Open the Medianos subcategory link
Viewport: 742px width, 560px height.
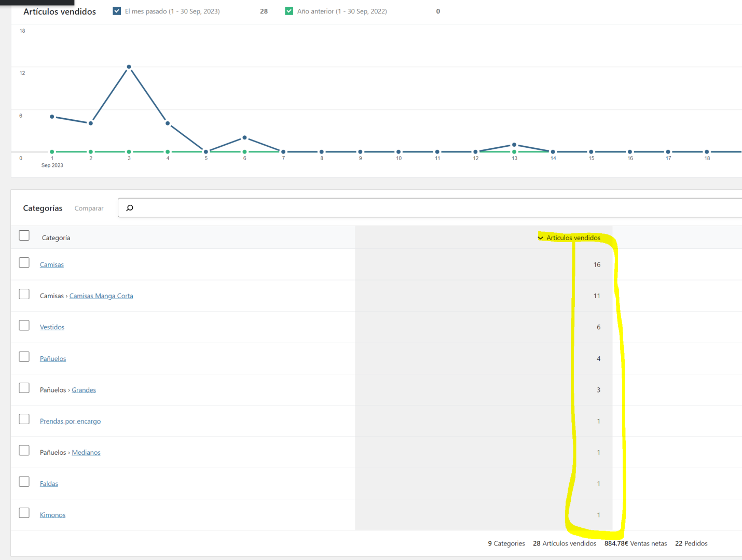[86, 453]
